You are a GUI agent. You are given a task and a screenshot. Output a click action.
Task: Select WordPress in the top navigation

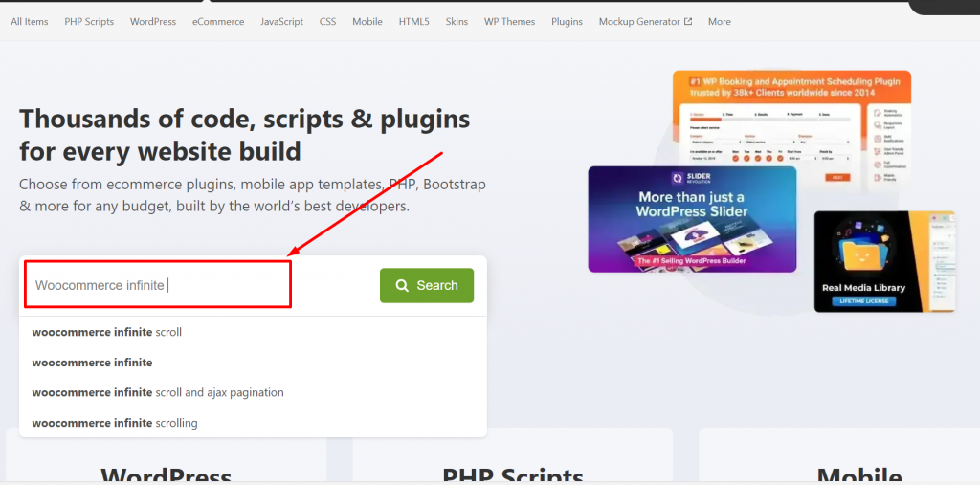pyautogui.click(x=153, y=21)
